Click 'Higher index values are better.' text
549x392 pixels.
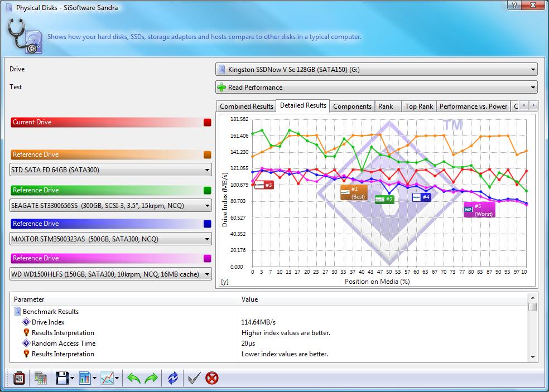click(x=286, y=333)
